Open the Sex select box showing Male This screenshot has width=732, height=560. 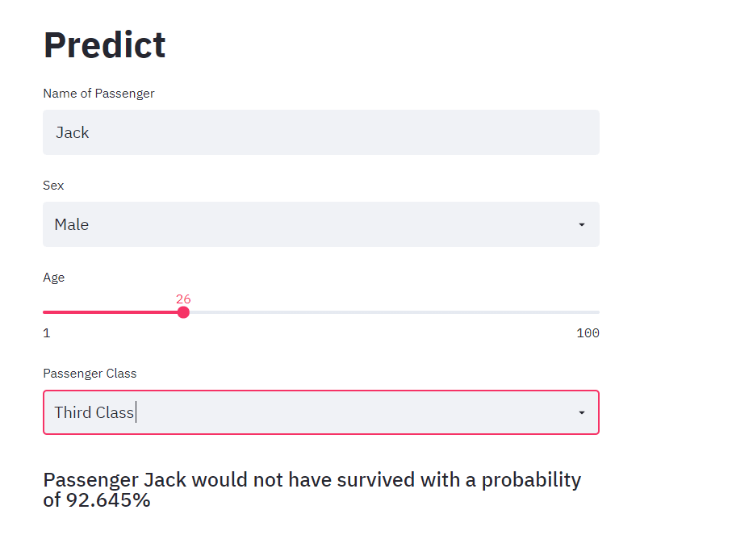[x=321, y=224]
